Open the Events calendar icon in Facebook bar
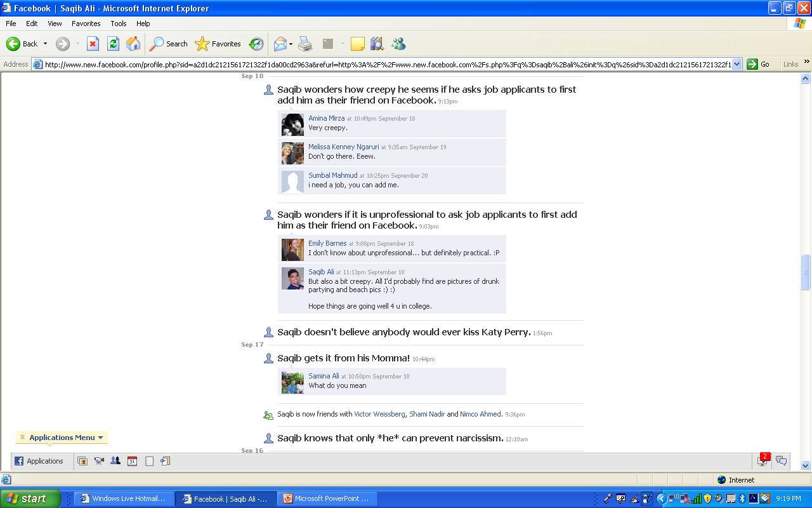Screen dimensions: 812x508 132,461
